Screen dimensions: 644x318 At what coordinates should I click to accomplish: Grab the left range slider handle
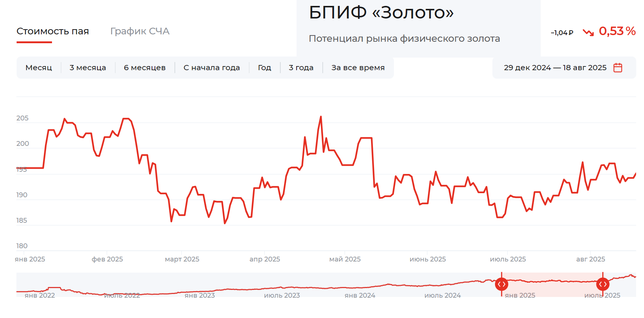coord(501,284)
